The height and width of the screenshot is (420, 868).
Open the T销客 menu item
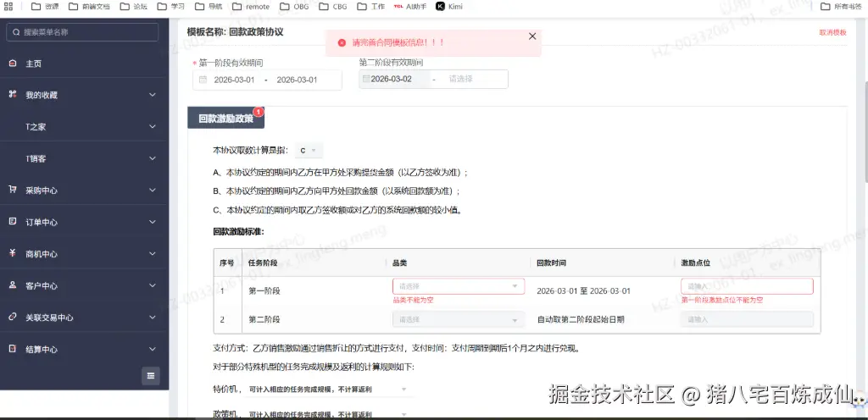84,158
